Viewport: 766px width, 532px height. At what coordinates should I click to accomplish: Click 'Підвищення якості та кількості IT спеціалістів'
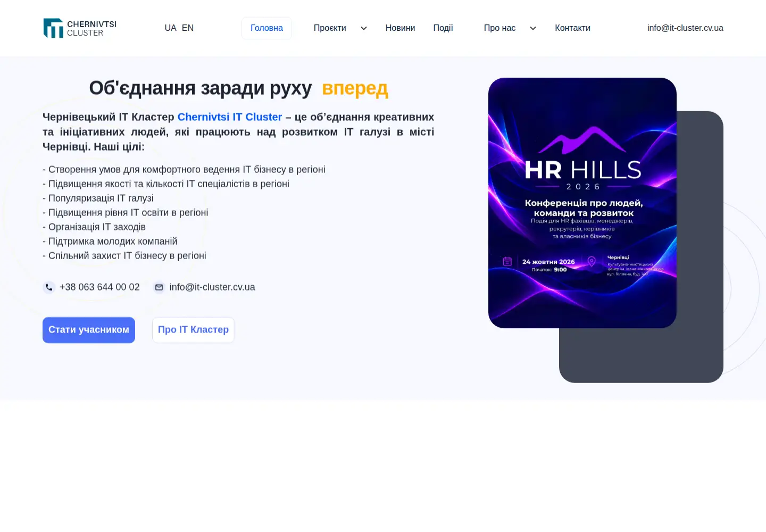[166, 184]
